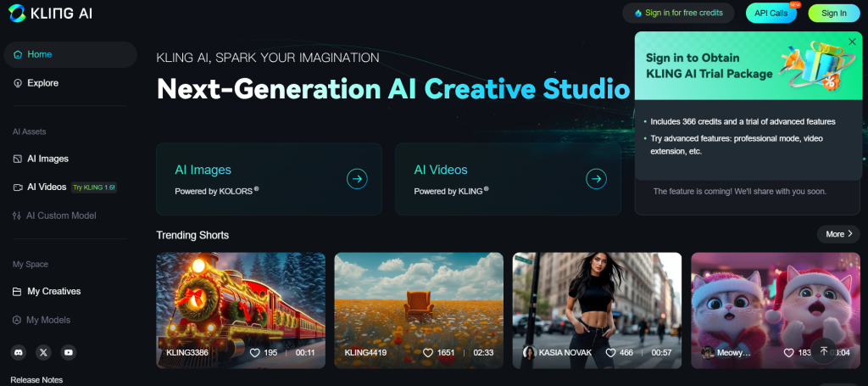Image resolution: width=868 pixels, height=386 pixels.
Task: Open the YouTube icon link
Action: click(69, 352)
